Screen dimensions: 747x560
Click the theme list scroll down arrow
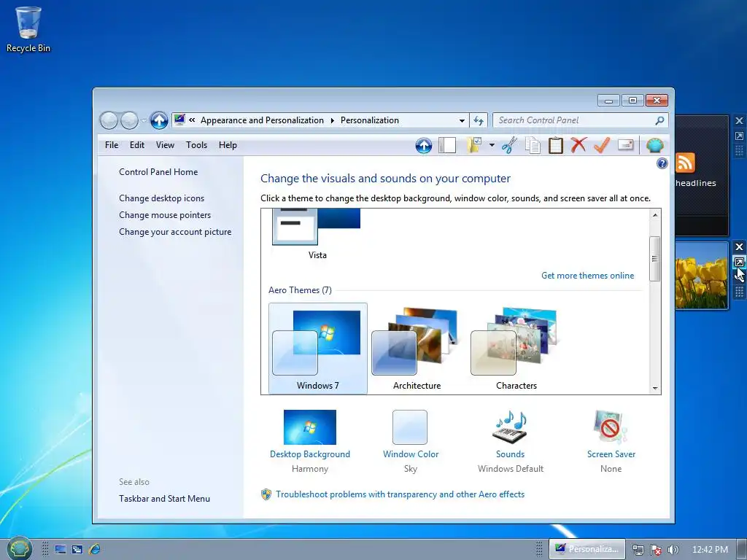655,389
